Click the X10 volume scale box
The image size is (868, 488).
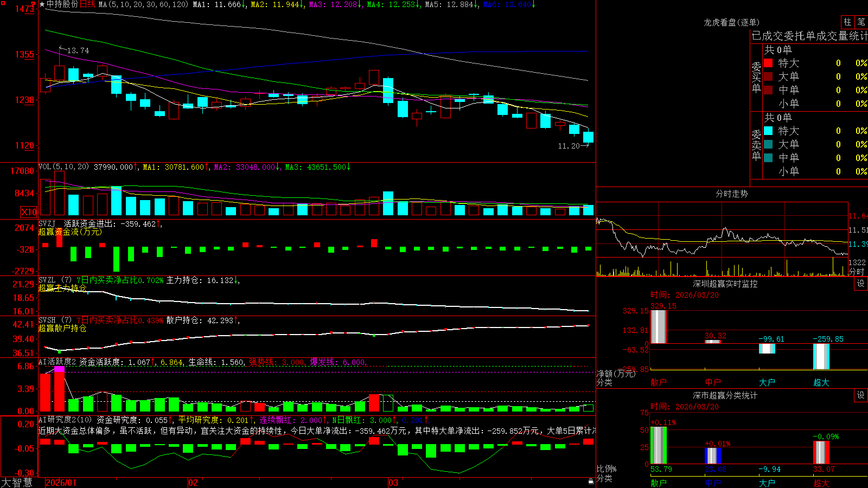[29, 212]
